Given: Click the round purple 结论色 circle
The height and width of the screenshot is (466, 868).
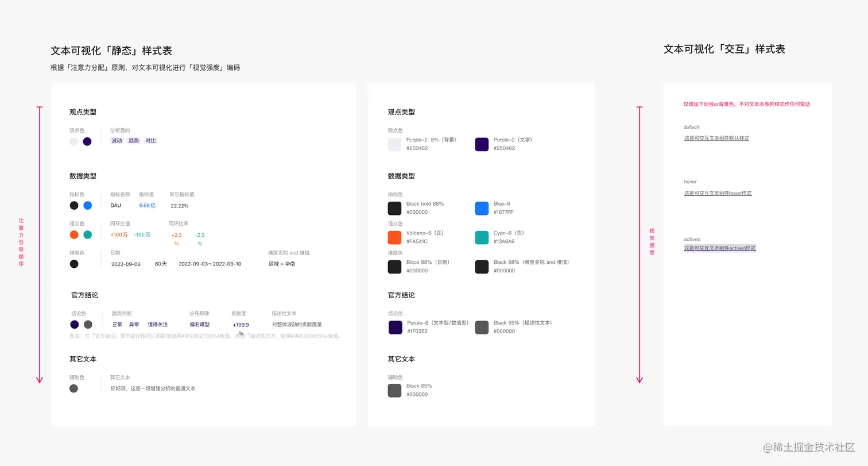Looking at the screenshot, I should click(x=75, y=325).
